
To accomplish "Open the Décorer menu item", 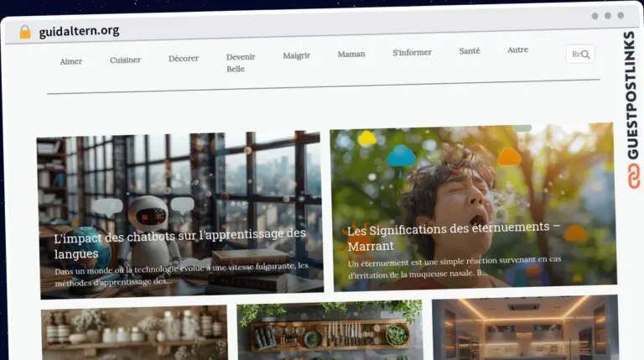I will (184, 59).
